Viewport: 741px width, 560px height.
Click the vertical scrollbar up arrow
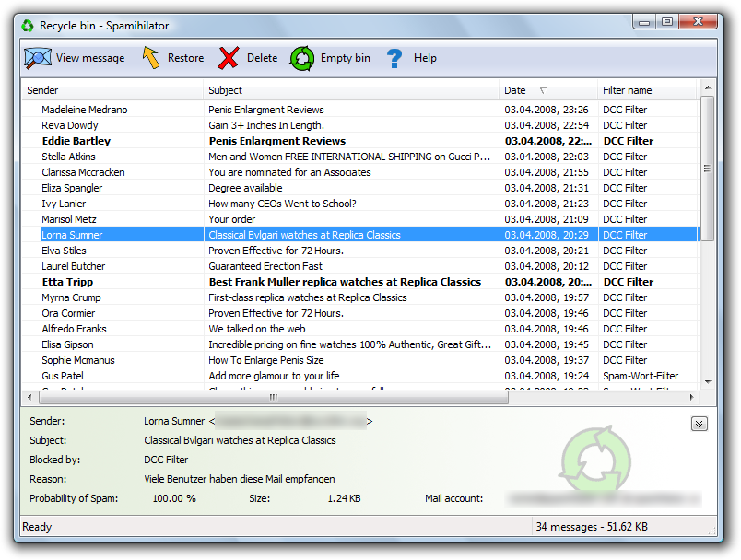[708, 87]
